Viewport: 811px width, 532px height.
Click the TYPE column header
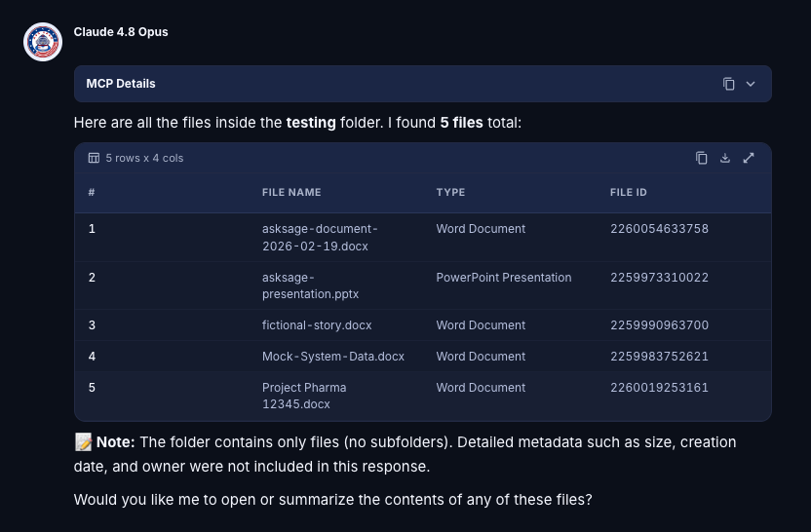point(450,192)
